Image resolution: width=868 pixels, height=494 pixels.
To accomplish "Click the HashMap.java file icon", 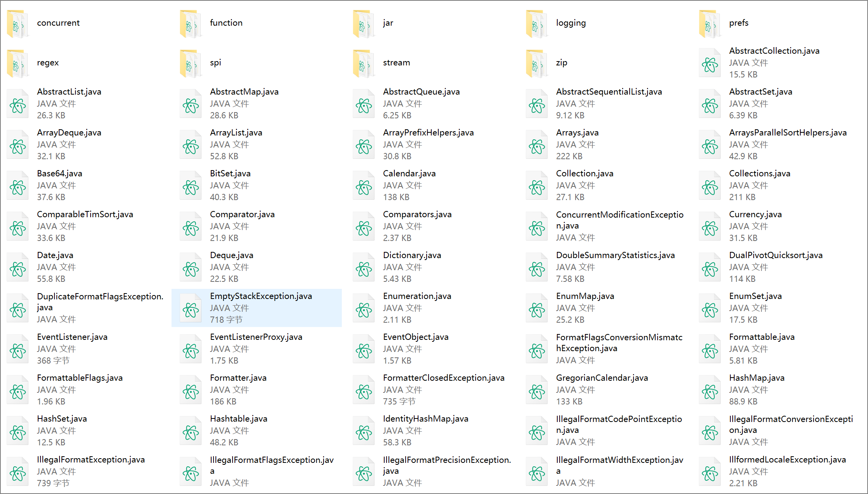I will pyautogui.click(x=710, y=390).
